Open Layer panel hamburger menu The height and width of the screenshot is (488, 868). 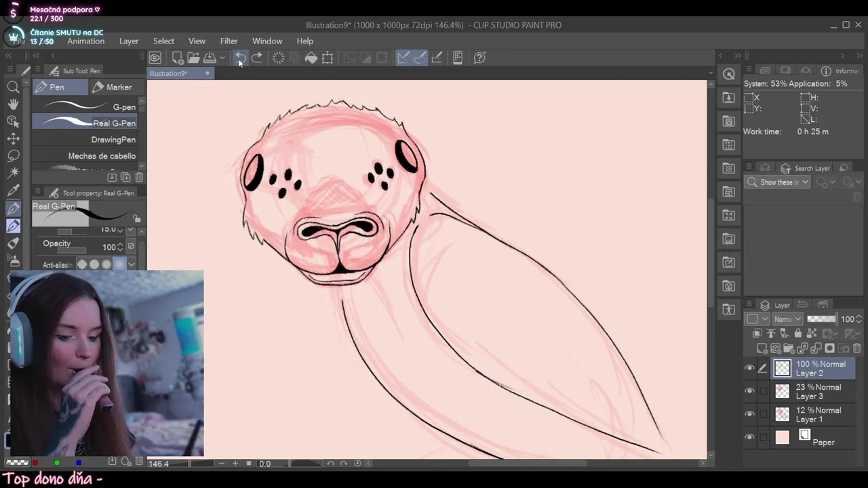pyautogui.click(x=749, y=305)
